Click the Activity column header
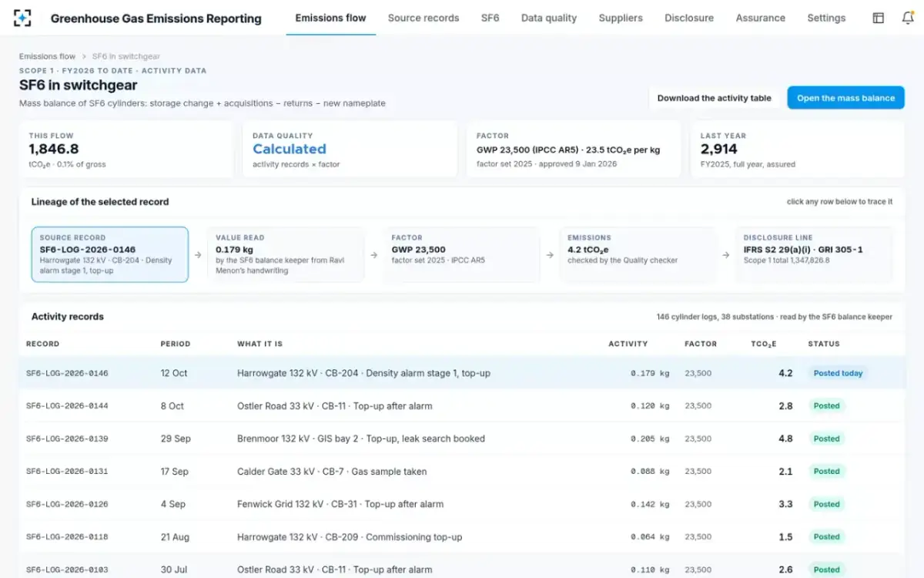Viewport: 924px width, 578px height. (x=628, y=344)
